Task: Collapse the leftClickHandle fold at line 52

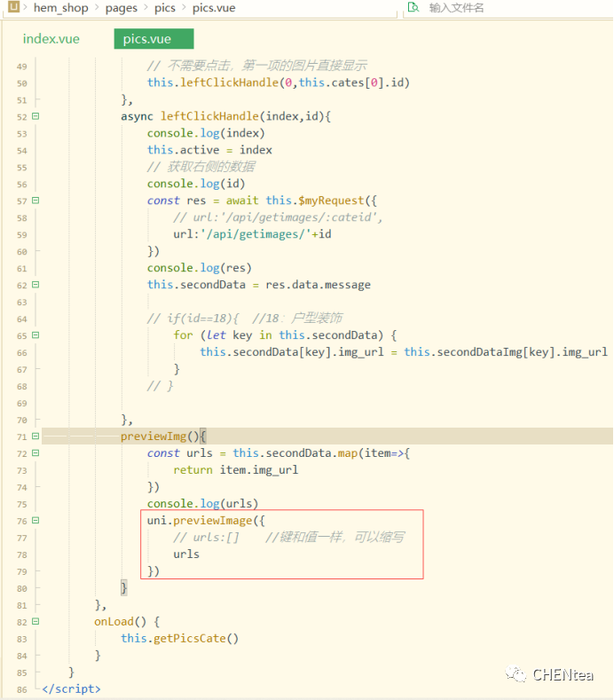Action: pyautogui.click(x=35, y=116)
